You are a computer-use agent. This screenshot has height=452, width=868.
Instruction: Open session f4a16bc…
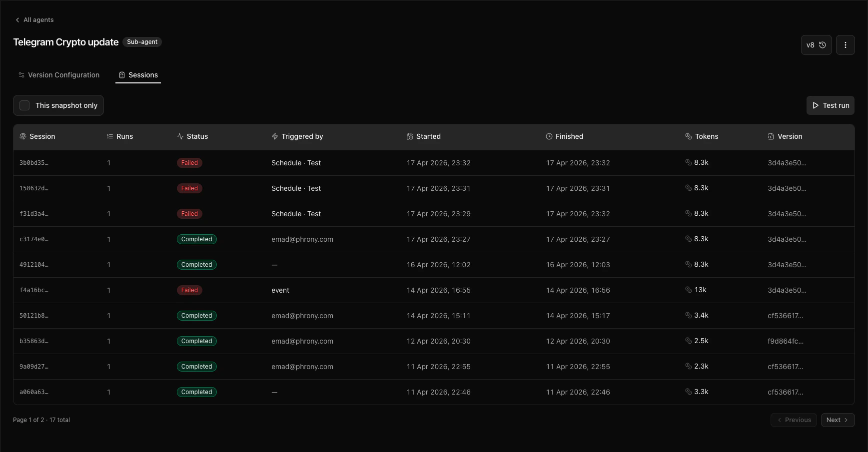(34, 290)
